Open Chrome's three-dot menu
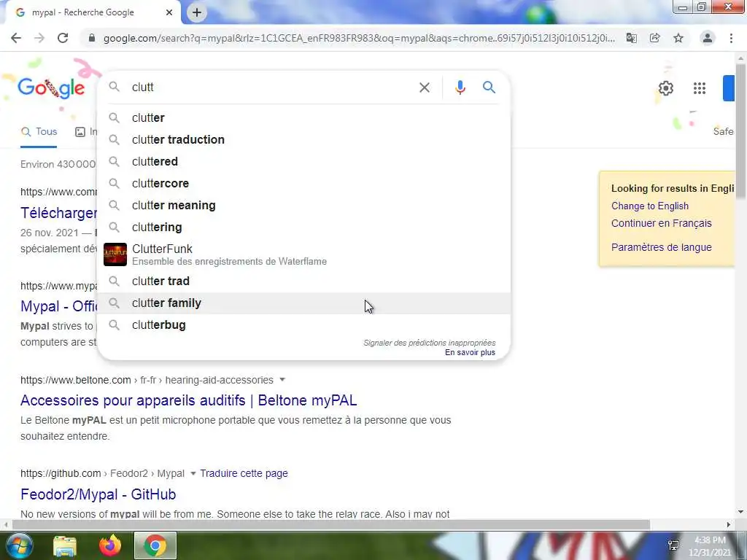The height and width of the screenshot is (560, 747). click(731, 38)
